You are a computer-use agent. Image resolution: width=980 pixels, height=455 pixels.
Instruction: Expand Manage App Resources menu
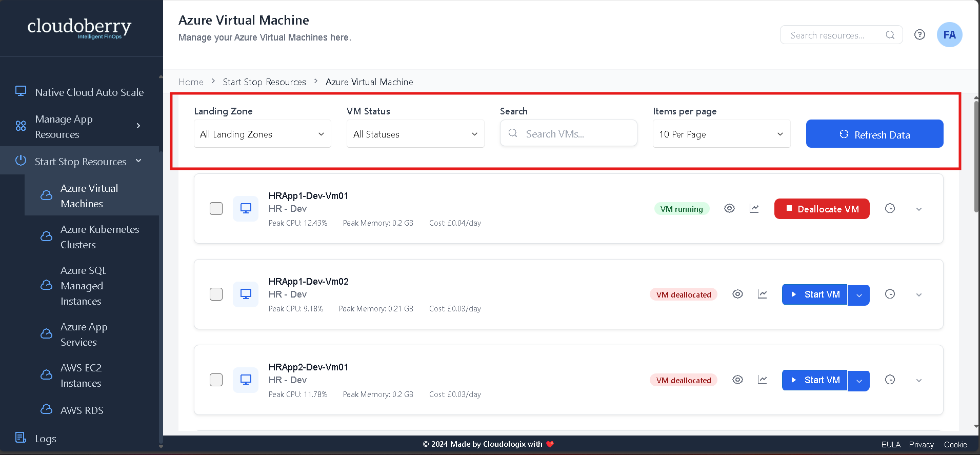point(138,126)
